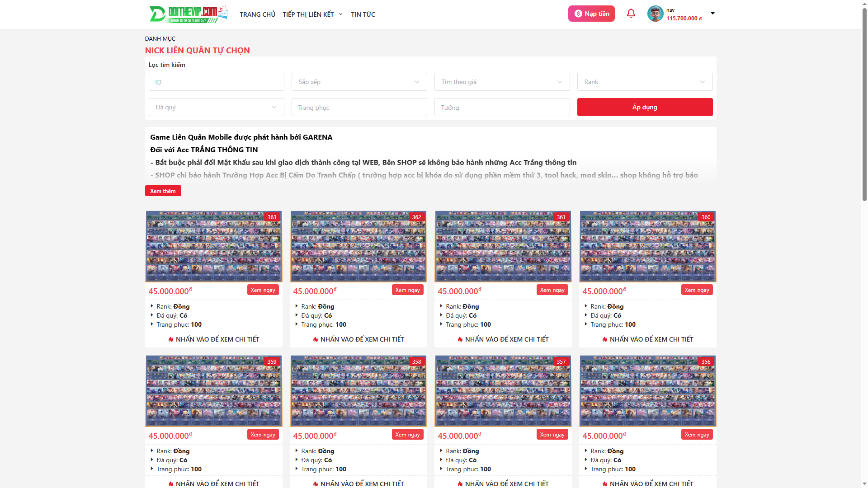Click the 45.000.000đ price of account 363

point(170,291)
